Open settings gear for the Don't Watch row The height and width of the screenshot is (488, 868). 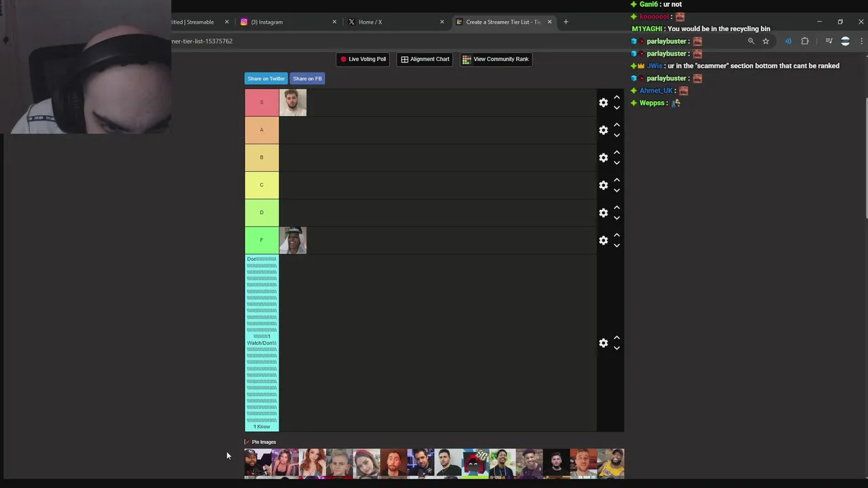pos(604,343)
